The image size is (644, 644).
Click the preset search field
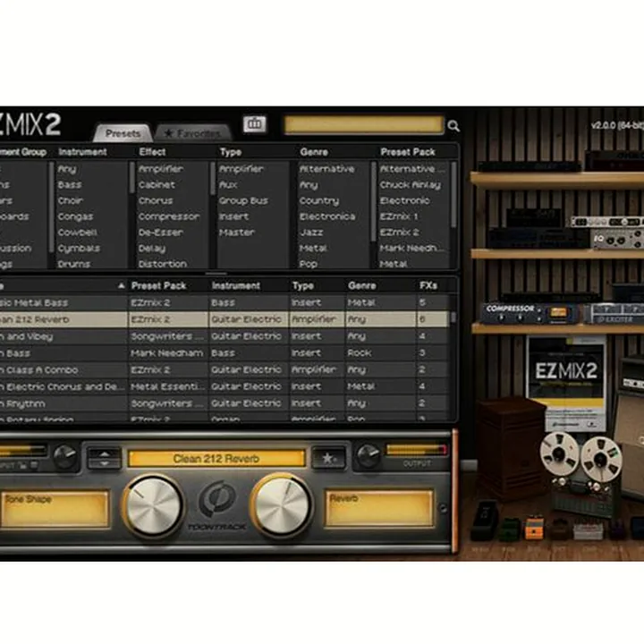point(364,125)
